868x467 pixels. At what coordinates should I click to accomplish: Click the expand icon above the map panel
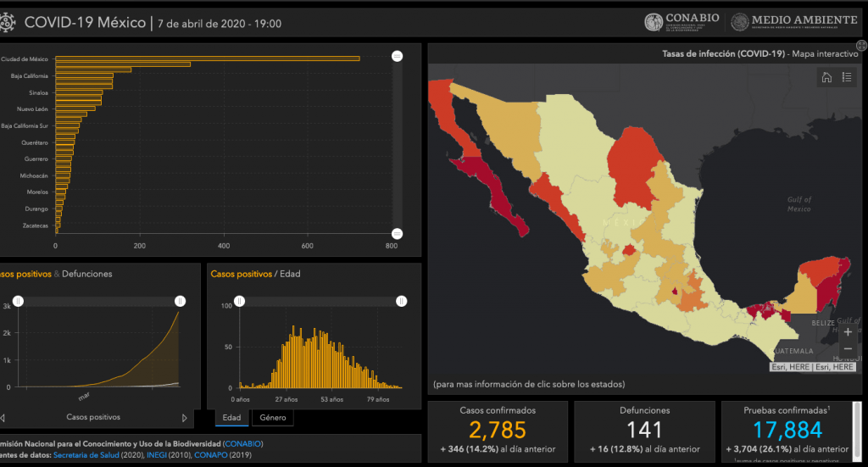[861, 45]
